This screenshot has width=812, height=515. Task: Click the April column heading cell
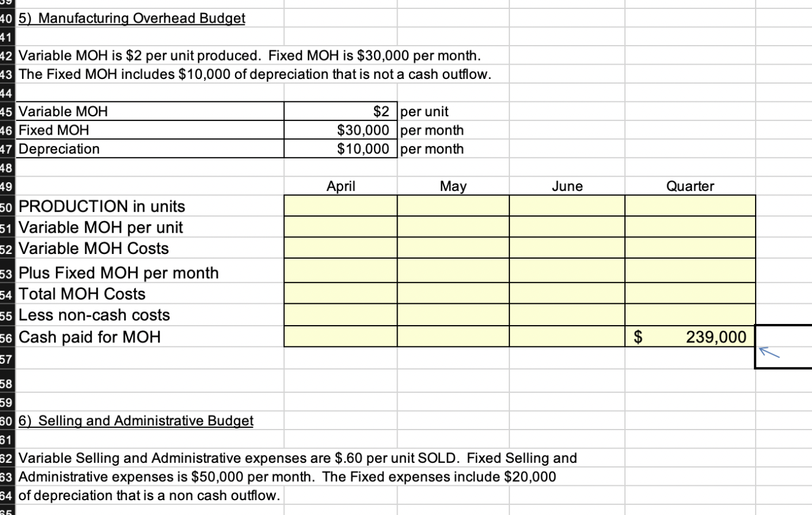pyautogui.click(x=340, y=186)
